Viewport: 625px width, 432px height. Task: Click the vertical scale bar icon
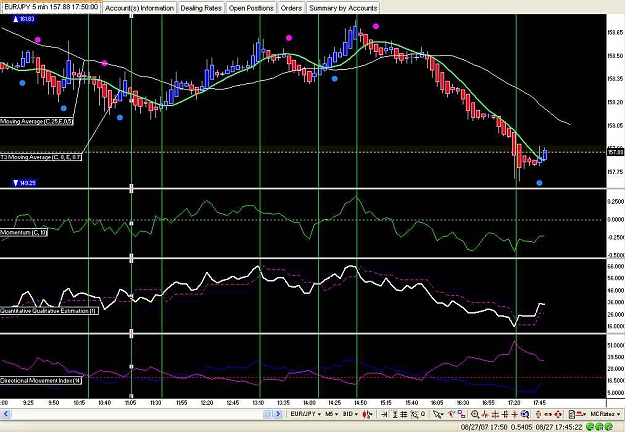click(395, 414)
